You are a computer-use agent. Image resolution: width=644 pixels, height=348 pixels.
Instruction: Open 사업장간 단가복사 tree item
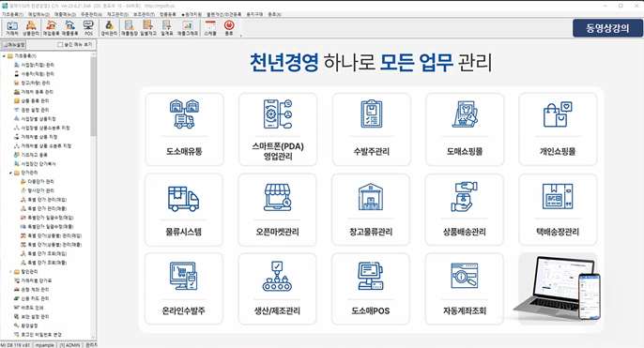coord(35,164)
